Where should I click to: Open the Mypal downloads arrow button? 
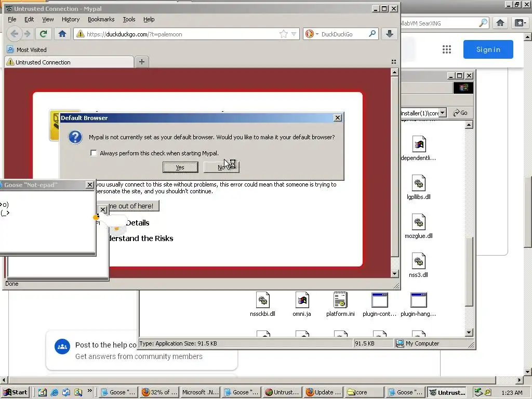pyautogui.click(x=390, y=34)
